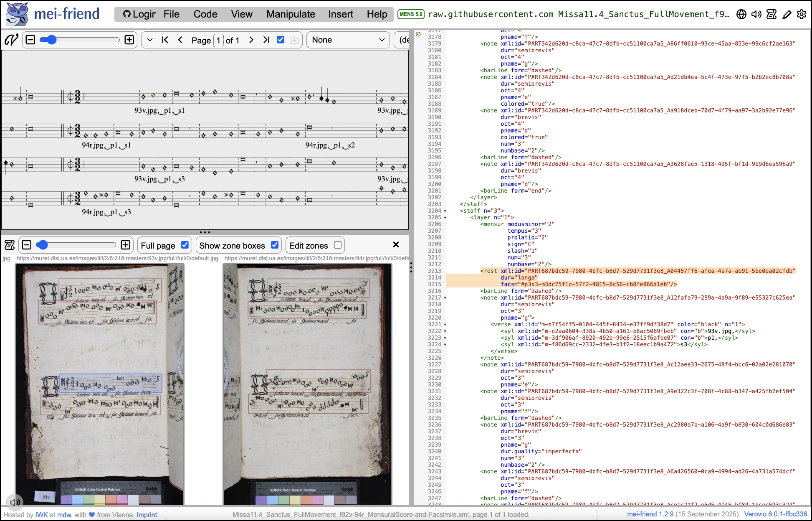This screenshot has width=812, height=521.
Task: Click the pencil annotation icon
Action: pos(787,14)
